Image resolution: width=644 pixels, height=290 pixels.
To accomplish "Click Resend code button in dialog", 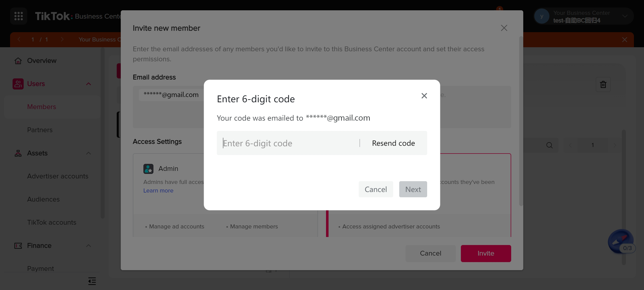I will point(393,142).
